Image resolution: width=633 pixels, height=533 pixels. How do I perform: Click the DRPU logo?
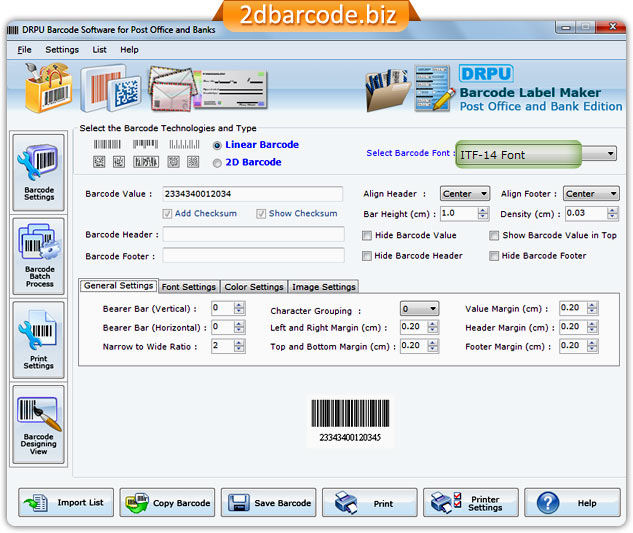tap(486, 74)
